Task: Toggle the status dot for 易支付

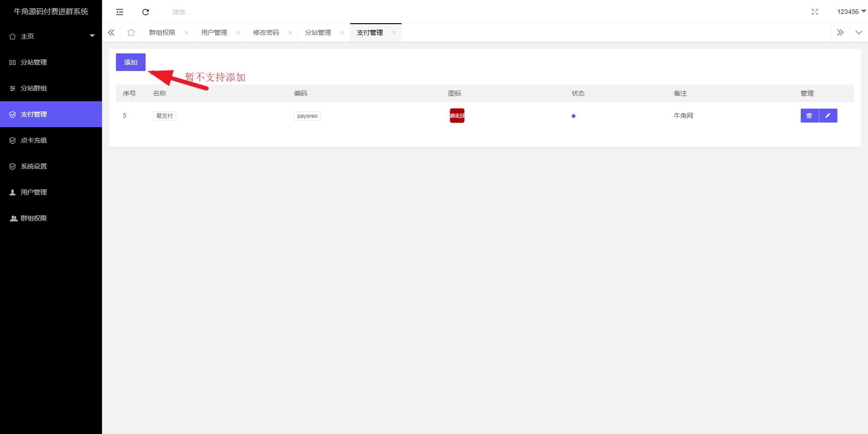Action: pyautogui.click(x=574, y=116)
